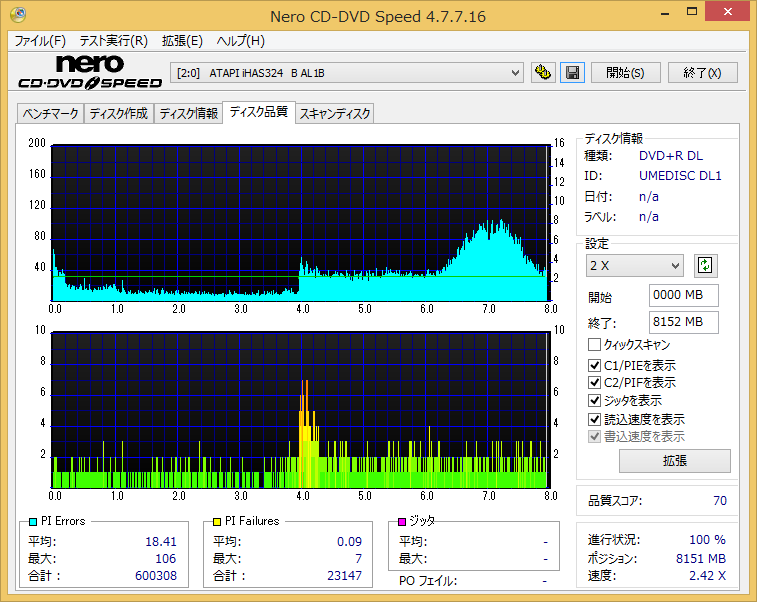Open the ファイル(F) menu
The image size is (757, 602).
[x=40, y=41]
